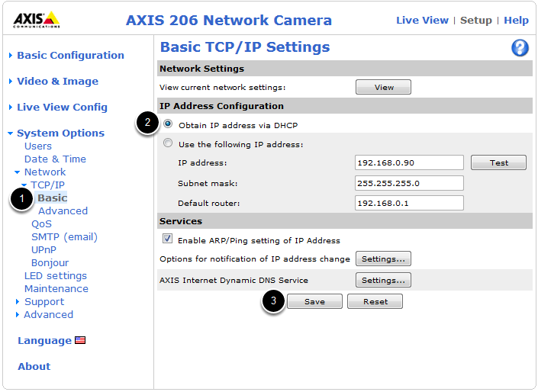Click Advanced link below Support
The height and width of the screenshot is (392, 538).
coord(48,314)
